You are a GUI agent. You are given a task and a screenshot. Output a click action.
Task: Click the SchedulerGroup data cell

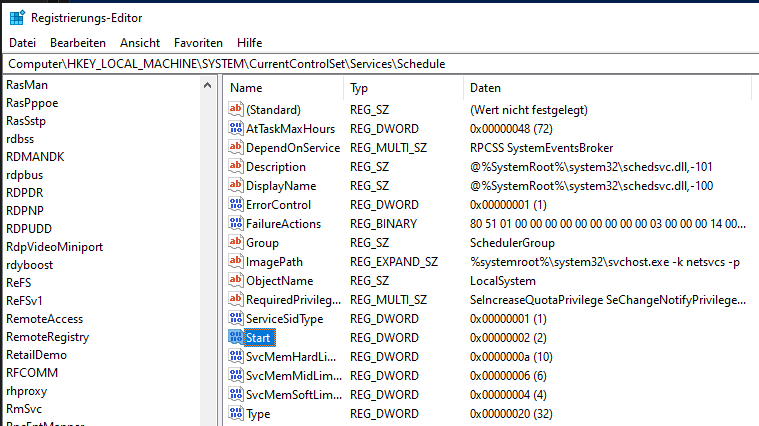[x=512, y=243]
